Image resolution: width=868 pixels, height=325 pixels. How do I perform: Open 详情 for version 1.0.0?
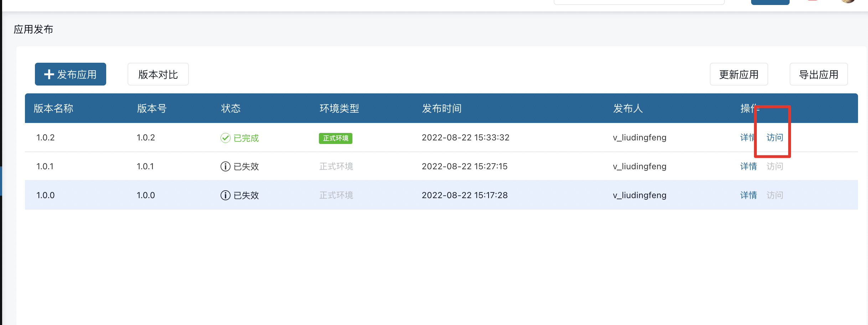(748, 195)
